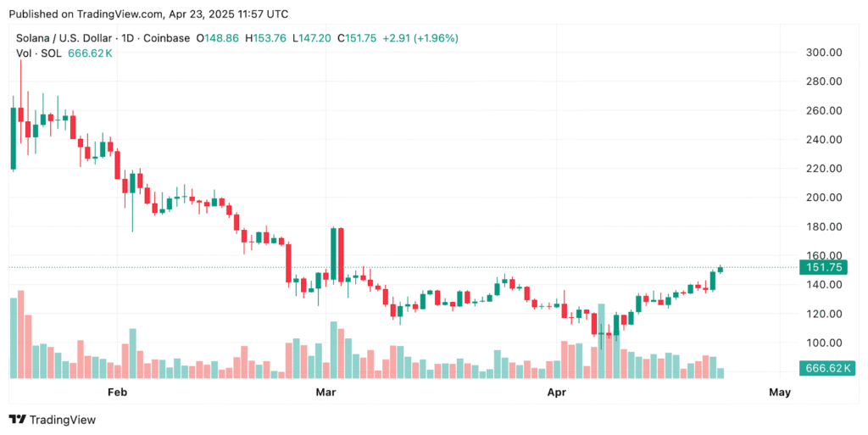Screen dimensions: 868x435
Task: Click the 666.62K volume legend value
Action: click(x=90, y=53)
